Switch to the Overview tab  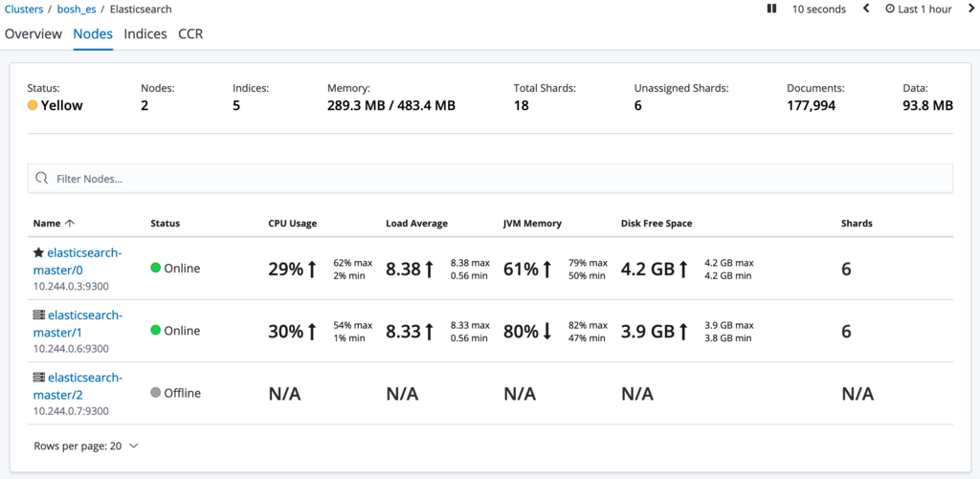pos(33,33)
